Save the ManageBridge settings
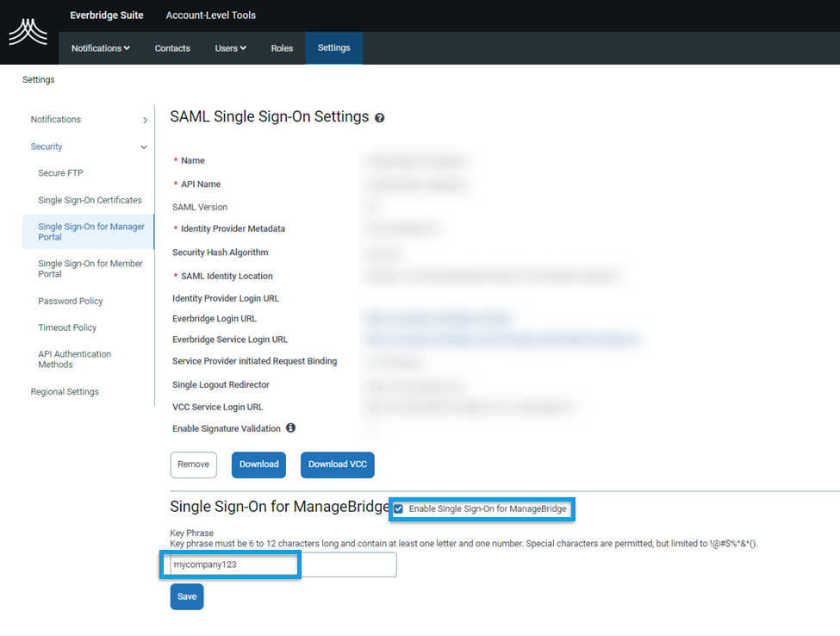Image resolution: width=840 pixels, height=636 pixels. (186, 596)
